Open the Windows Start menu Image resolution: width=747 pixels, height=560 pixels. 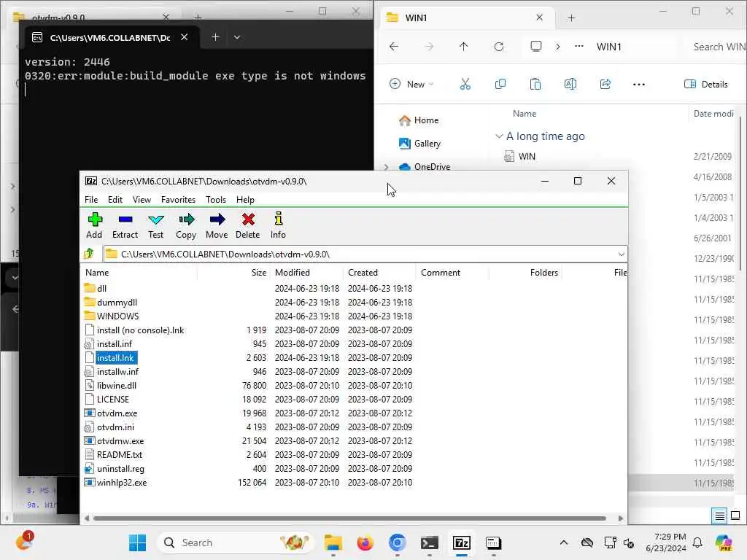[x=138, y=542]
